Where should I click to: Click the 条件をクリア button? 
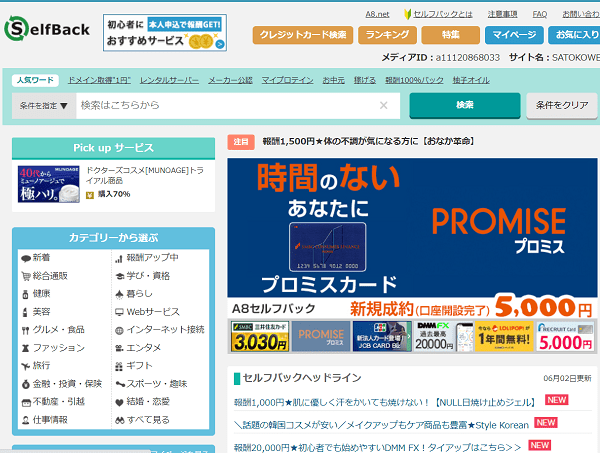(x=562, y=105)
